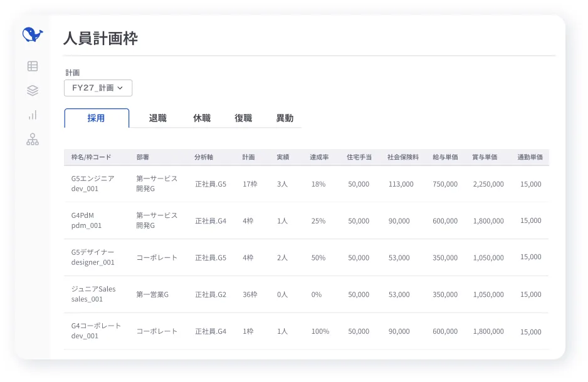The height and width of the screenshot is (382, 588).
Task: Click the 賞与単価 column header
Action: [485, 157]
